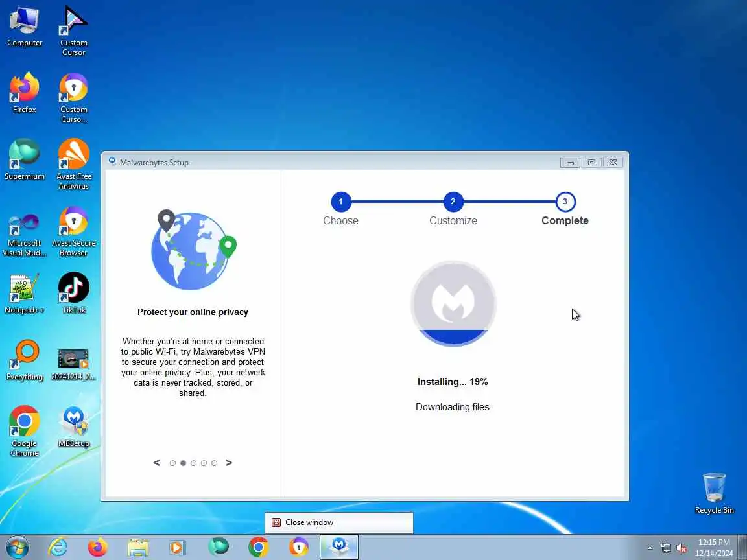This screenshot has height=560, width=747.
Task: Open the Computer desktop icon
Action: [24, 26]
